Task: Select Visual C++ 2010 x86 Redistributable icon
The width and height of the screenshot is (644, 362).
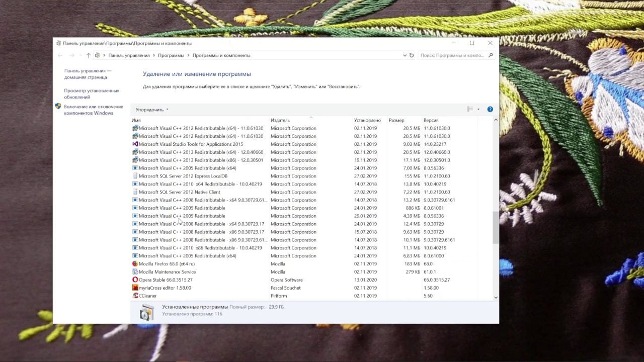Action: 135,248
